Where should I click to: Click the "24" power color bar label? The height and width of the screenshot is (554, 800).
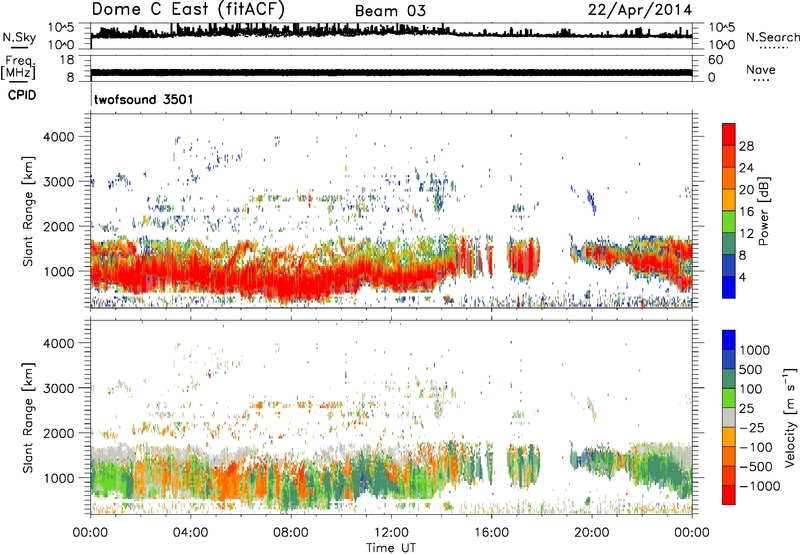pyautogui.click(x=746, y=168)
